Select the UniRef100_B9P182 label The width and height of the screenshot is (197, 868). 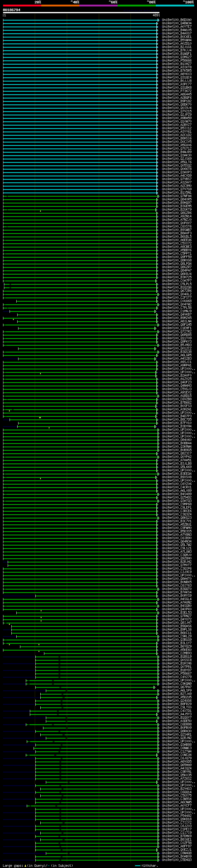coord(177,101)
